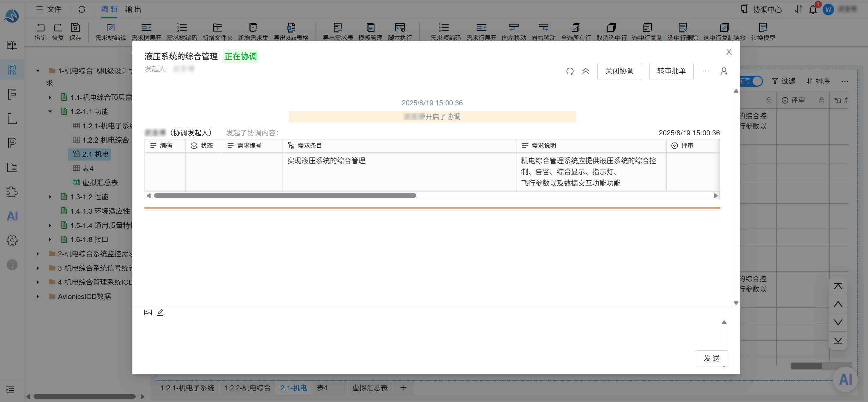Open settings gear in left sidebar

click(x=12, y=240)
